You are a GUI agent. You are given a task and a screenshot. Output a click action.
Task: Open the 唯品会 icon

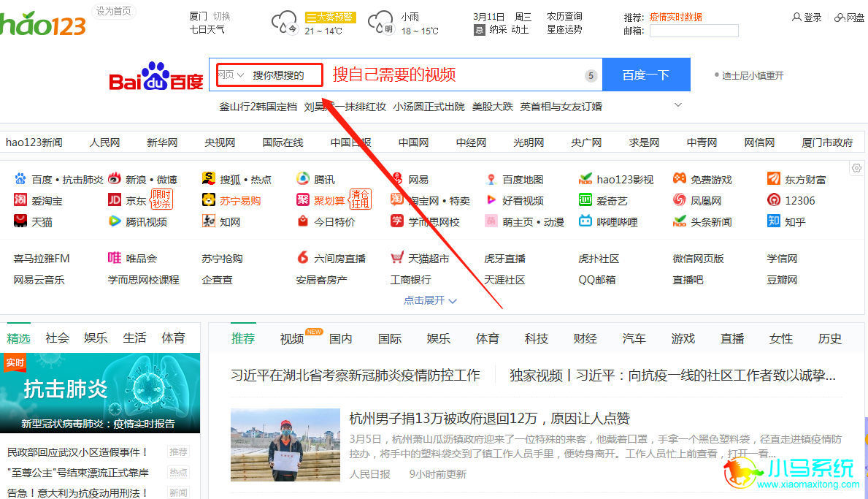[x=115, y=257]
